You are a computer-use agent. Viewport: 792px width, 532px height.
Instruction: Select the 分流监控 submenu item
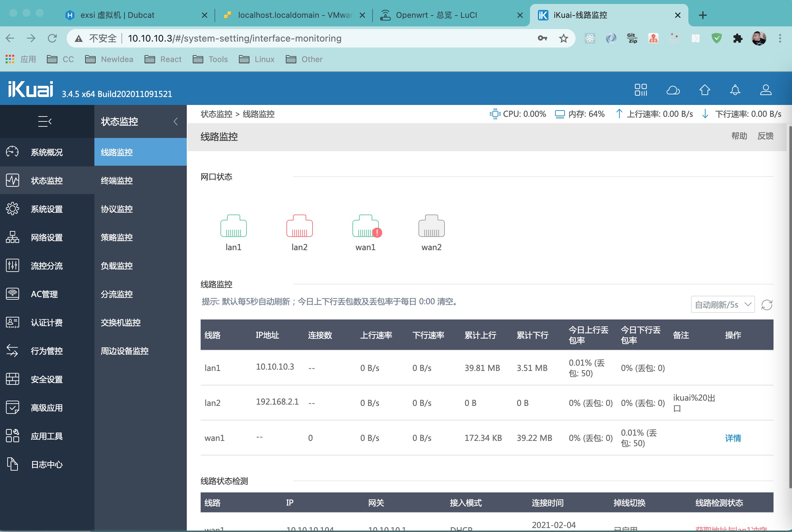tap(141, 294)
